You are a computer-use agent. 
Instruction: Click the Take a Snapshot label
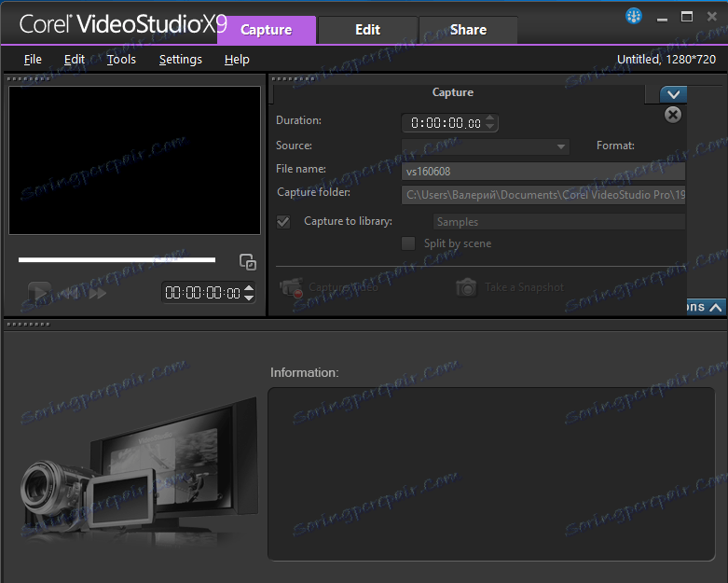524,287
